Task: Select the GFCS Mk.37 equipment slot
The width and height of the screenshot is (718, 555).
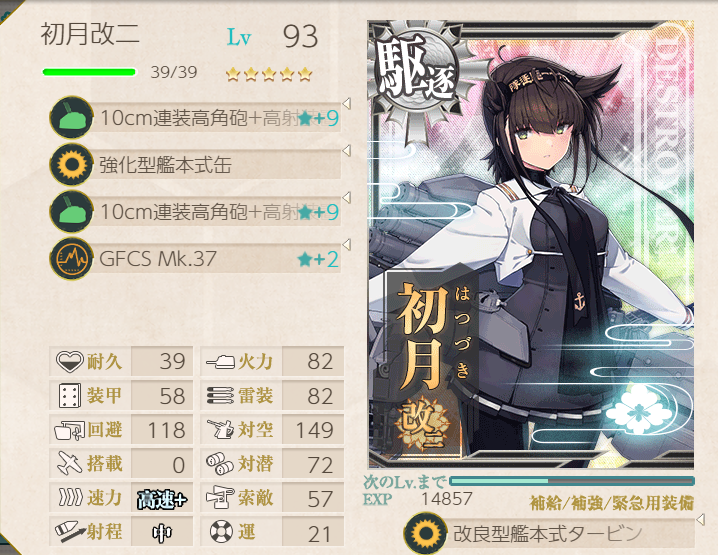Action: click(x=196, y=258)
